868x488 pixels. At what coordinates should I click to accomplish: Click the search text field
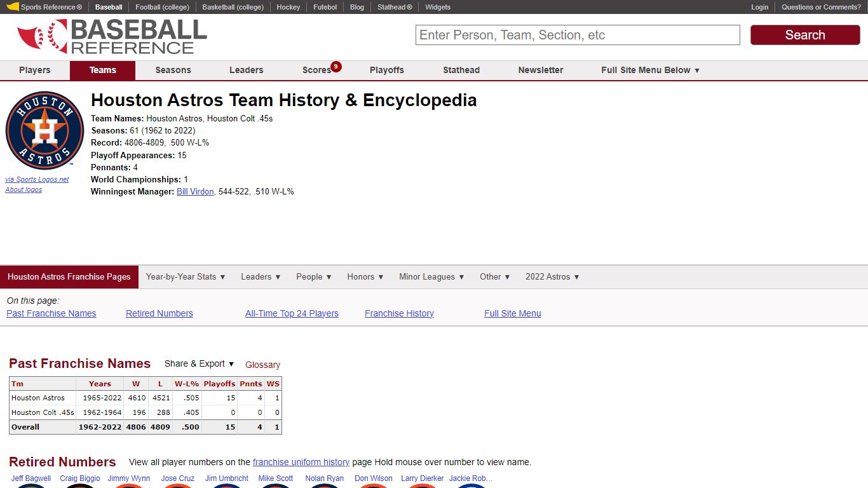coord(578,35)
